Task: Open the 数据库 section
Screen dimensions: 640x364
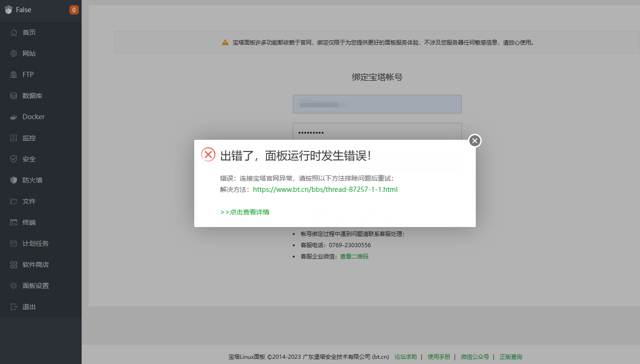Action: point(32,96)
